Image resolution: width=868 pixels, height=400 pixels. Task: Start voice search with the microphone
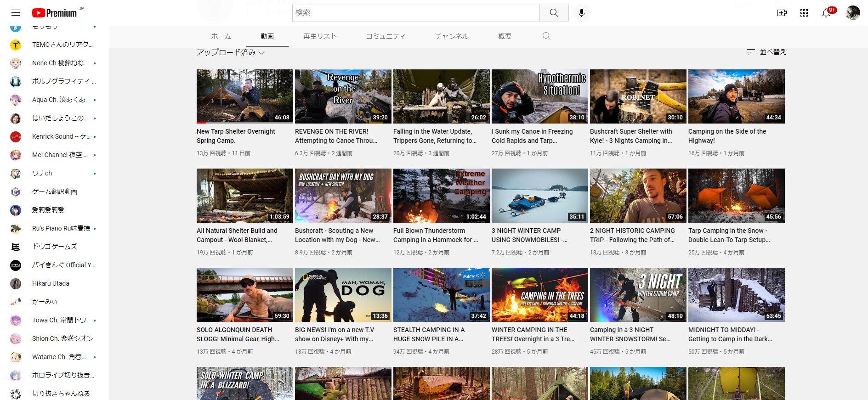tap(582, 13)
